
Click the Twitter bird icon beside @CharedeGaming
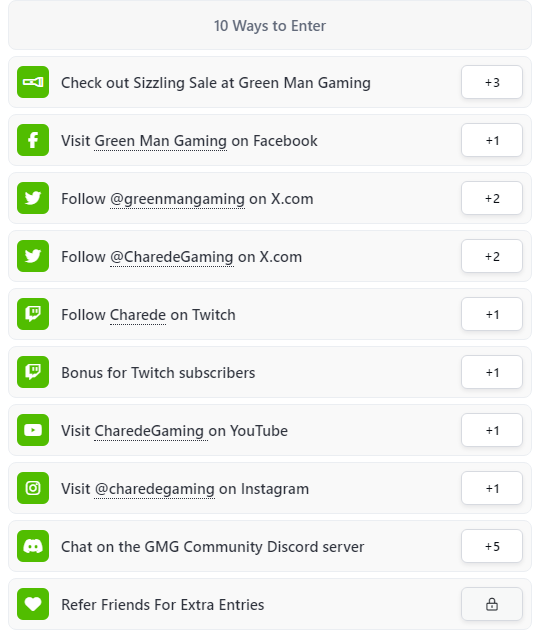(33, 256)
